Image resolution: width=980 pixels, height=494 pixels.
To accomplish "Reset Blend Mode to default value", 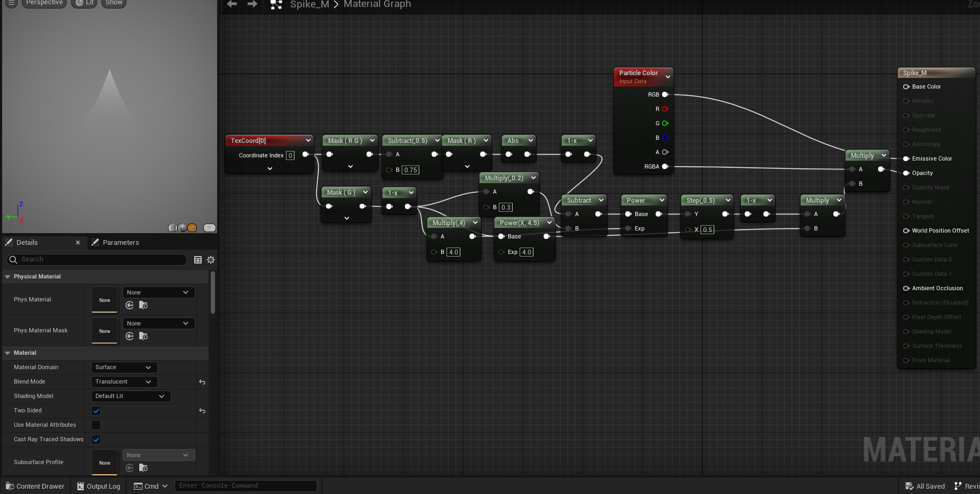I will [202, 382].
